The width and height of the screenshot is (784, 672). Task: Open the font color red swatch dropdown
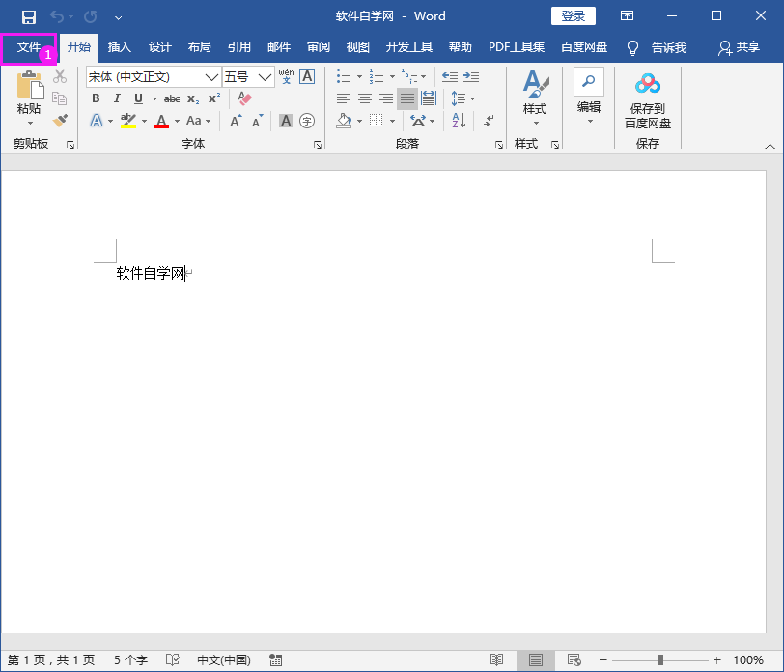pyautogui.click(x=177, y=120)
